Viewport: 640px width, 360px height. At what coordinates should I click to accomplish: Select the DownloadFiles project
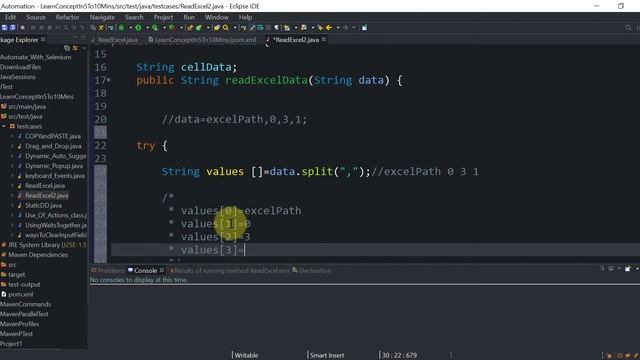point(20,67)
